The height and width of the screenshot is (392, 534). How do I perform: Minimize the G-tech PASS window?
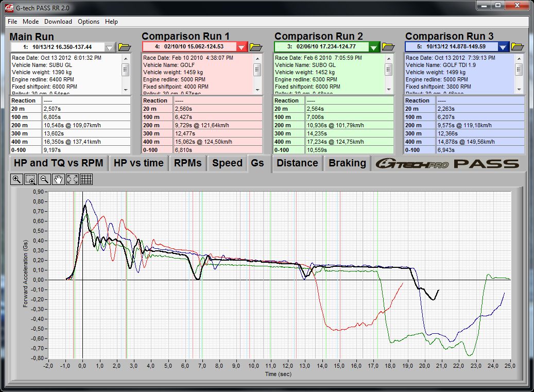484,6
